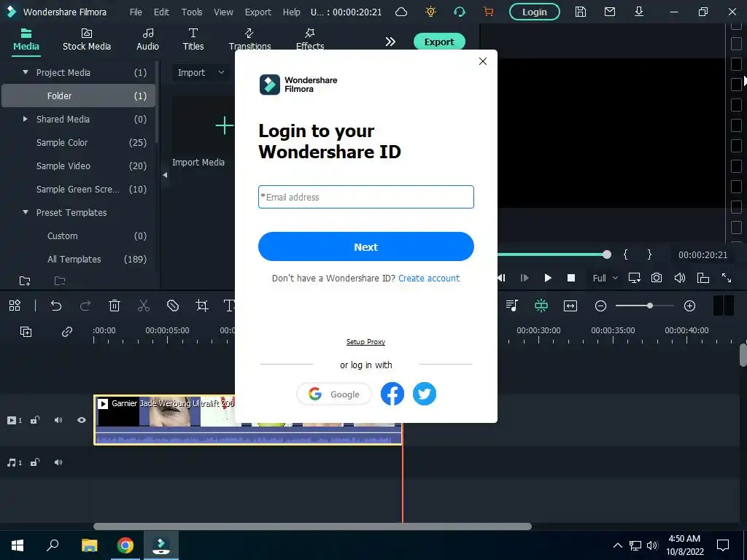
Task: Open the preview volume speaker icon
Action: pos(680,278)
